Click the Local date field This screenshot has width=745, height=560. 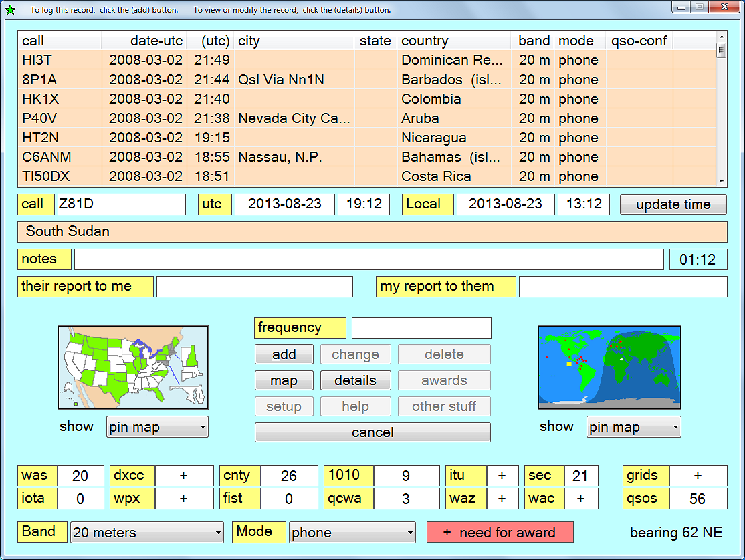[506, 204]
